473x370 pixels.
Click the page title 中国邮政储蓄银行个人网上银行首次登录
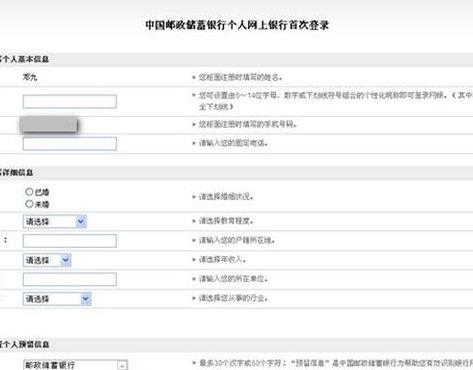tap(237, 25)
